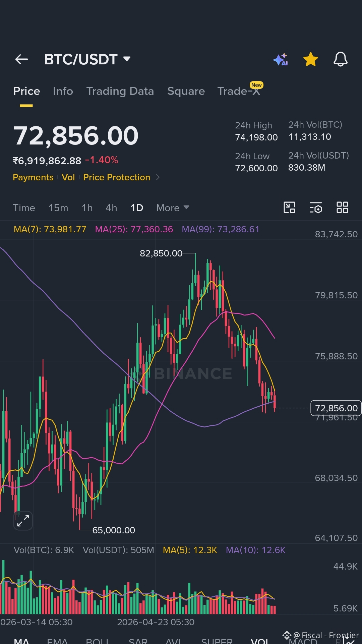This screenshot has width=362, height=644.
Task: Expand the More intervals dropdown
Action: tap(173, 208)
